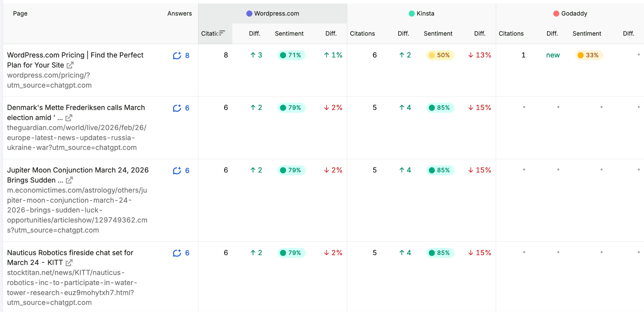Screen dimensions: 644x312
Task: Click answers icon in Jupiter Moon Conjunction row
Action: (x=177, y=171)
